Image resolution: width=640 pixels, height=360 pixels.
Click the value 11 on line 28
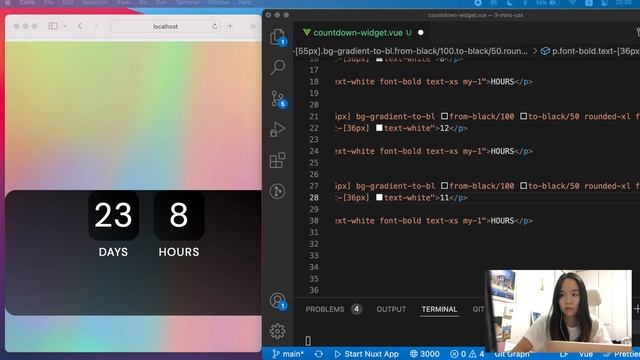pyautogui.click(x=444, y=198)
